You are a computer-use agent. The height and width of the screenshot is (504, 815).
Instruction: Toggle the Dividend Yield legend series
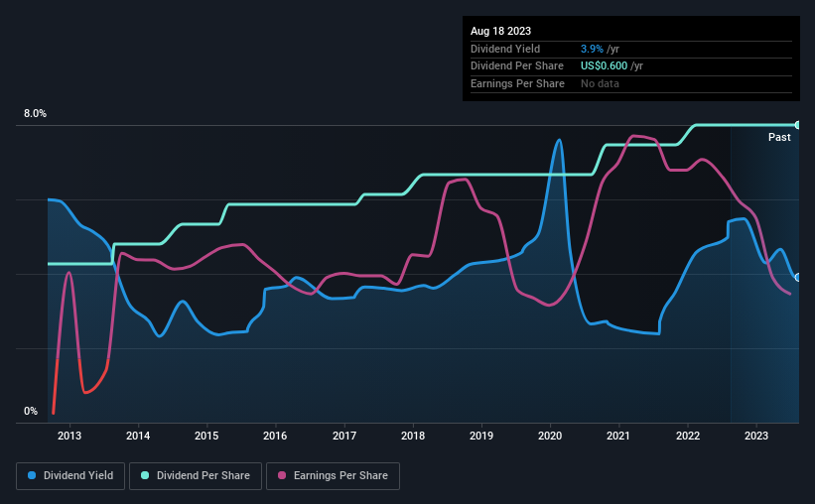(x=69, y=476)
